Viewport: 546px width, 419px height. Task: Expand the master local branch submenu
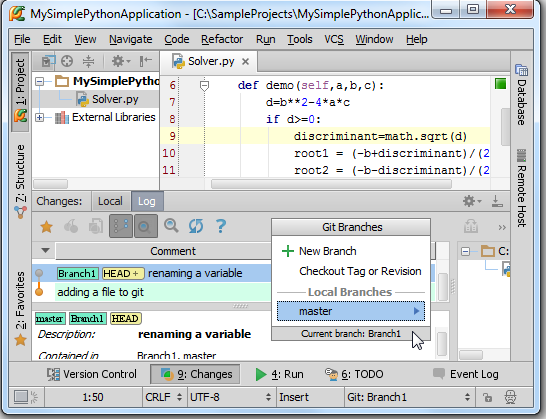click(351, 311)
